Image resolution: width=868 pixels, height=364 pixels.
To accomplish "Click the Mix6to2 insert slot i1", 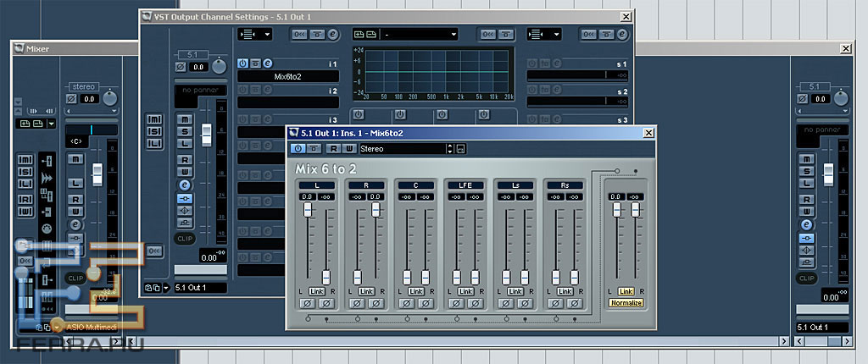I will (287, 76).
